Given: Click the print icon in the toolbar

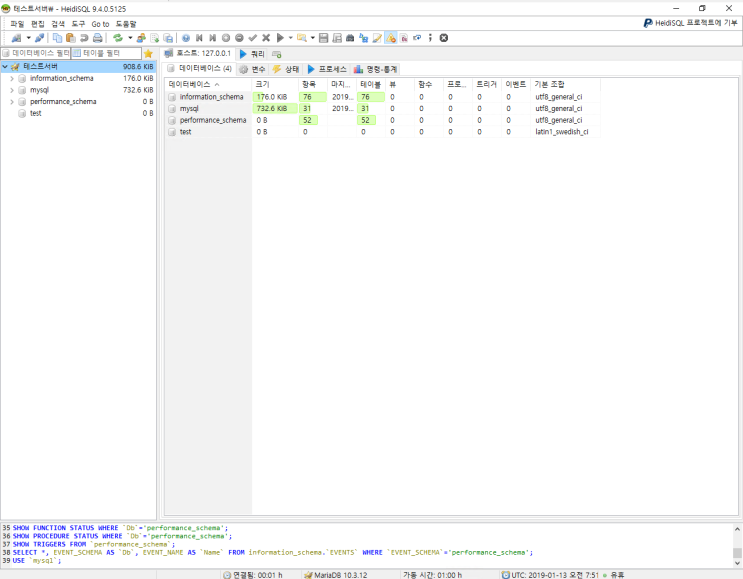Looking at the screenshot, I should tap(98, 38).
